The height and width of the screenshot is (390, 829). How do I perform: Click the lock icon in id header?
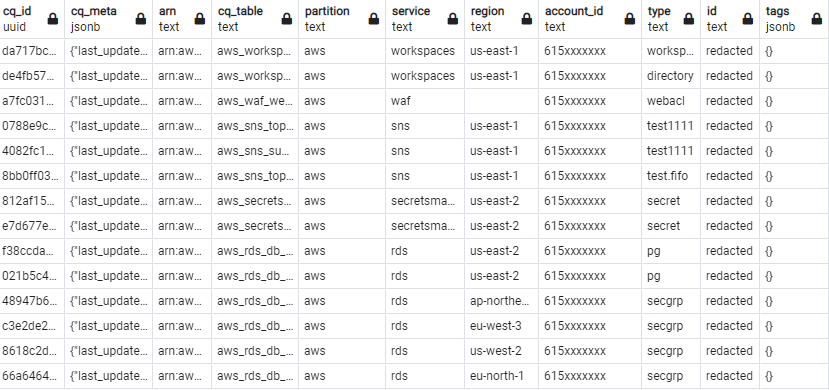748,19
